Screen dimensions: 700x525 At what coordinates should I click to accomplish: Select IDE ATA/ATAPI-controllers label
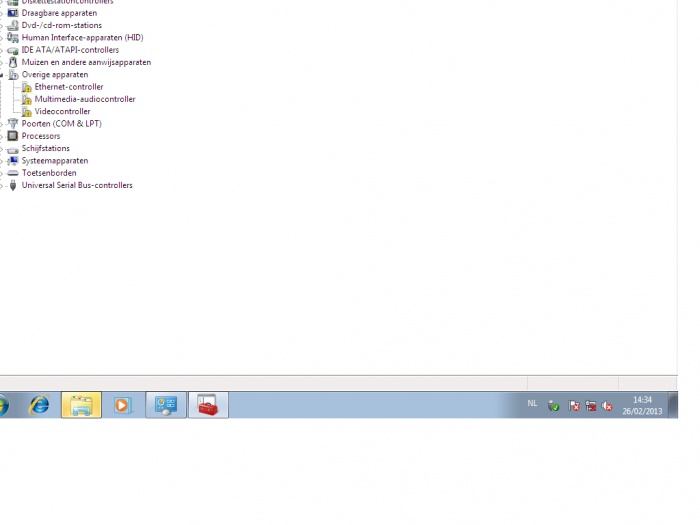pos(70,50)
